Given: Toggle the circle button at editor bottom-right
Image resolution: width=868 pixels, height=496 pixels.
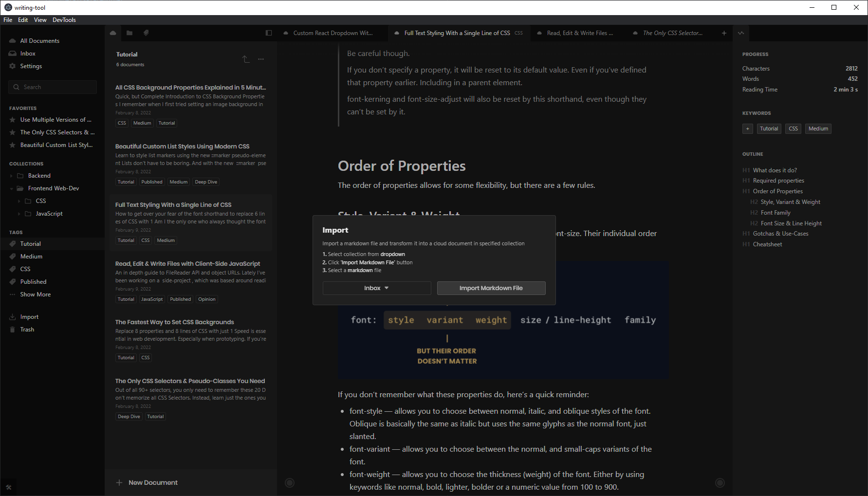Looking at the screenshot, I should pos(720,483).
